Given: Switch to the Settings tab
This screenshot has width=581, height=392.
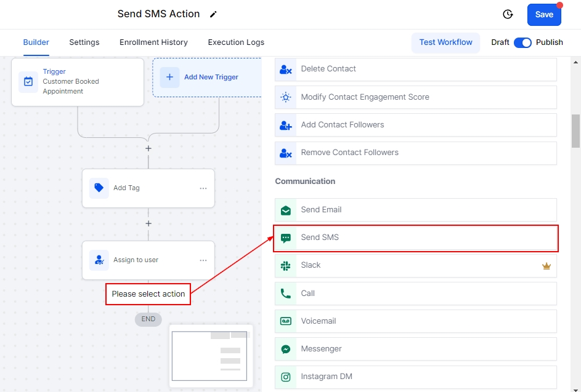Looking at the screenshot, I should 84,42.
